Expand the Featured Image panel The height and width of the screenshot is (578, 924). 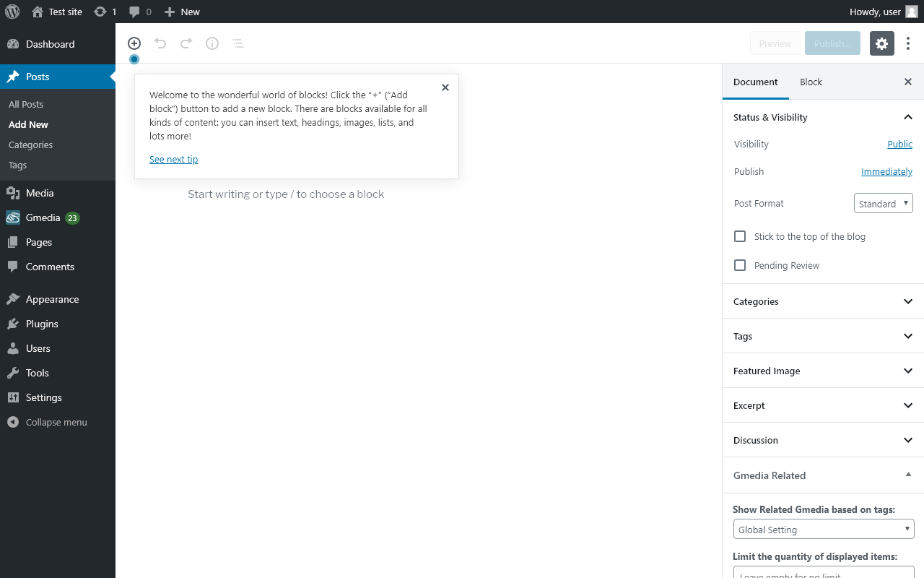pyautogui.click(x=823, y=371)
